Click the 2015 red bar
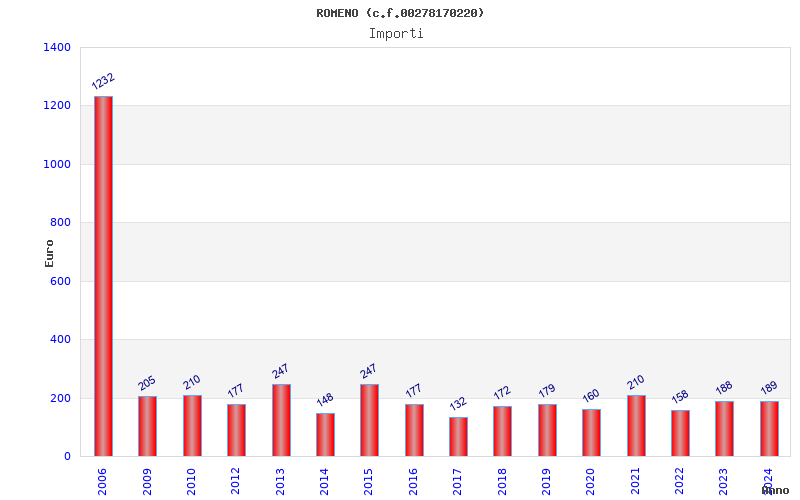The width and height of the screenshot is (800, 500). pos(369,420)
